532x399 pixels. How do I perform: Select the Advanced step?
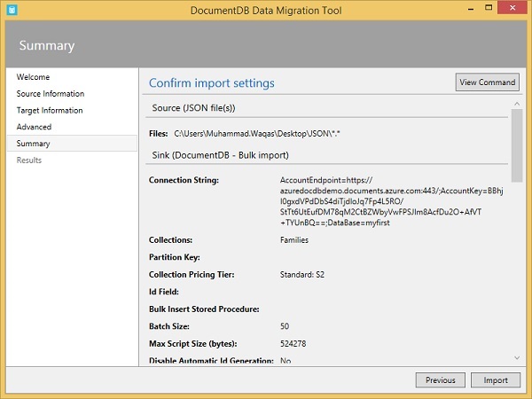pyautogui.click(x=34, y=127)
